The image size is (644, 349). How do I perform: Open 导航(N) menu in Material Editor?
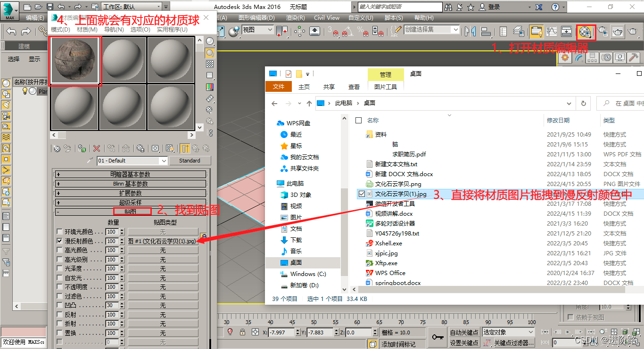[x=114, y=29]
